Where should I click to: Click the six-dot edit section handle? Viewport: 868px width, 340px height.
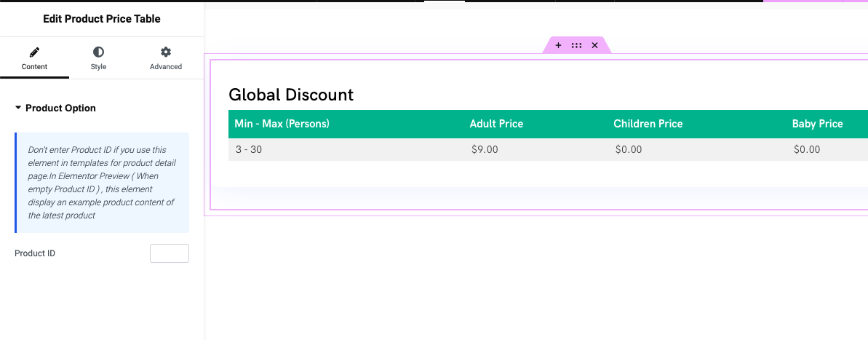coord(576,45)
